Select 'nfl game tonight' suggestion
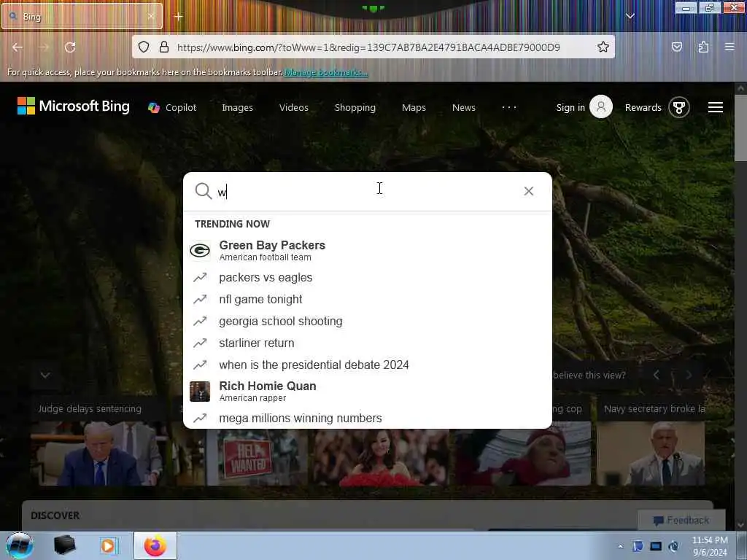This screenshot has width=747, height=560. click(368, 300)
